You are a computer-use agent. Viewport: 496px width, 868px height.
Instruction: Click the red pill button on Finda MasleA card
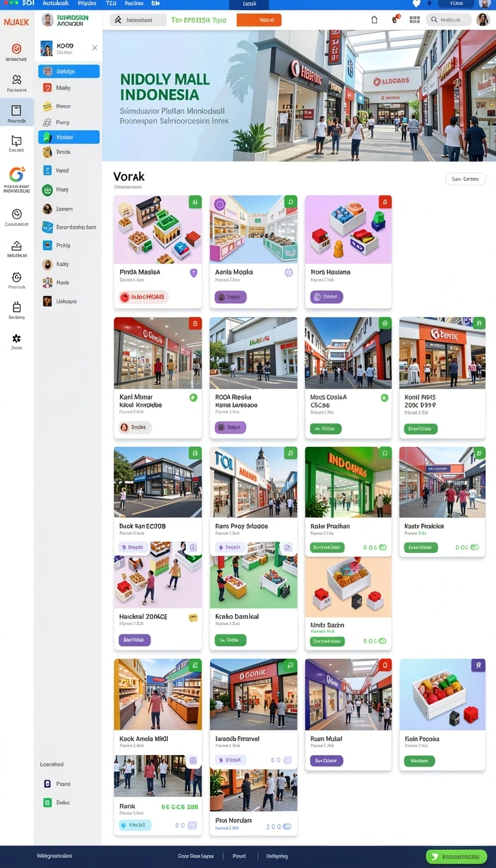(143, 297)
